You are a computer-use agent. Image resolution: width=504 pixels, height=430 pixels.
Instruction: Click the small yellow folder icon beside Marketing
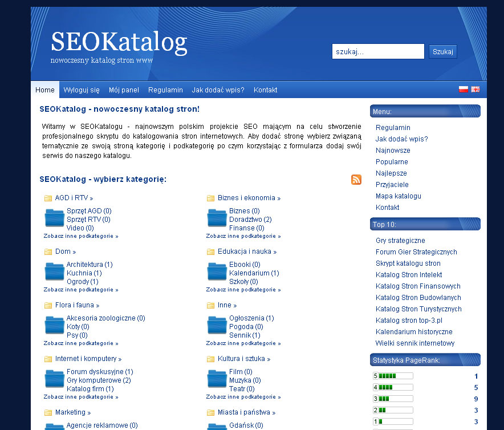click(x=48, y=412)
